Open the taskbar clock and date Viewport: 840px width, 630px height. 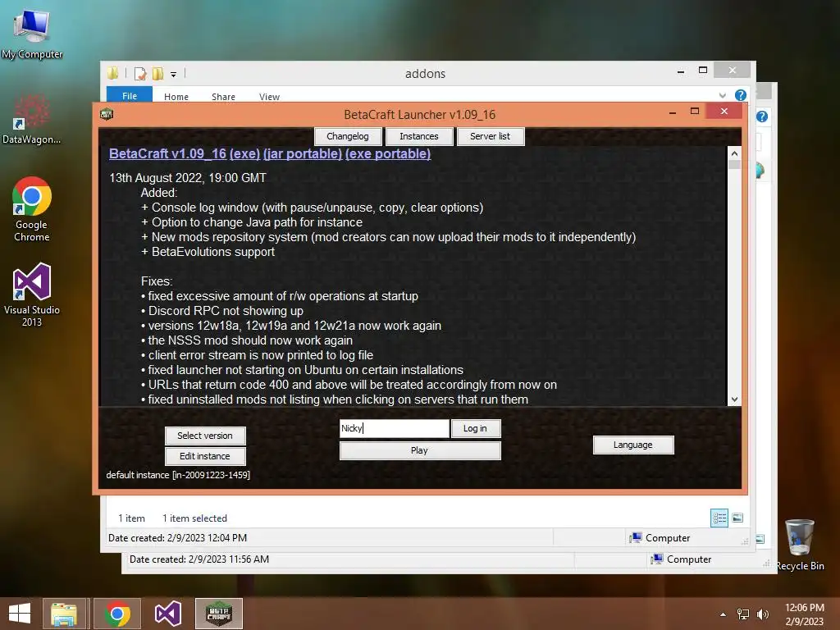coord(805,614)
